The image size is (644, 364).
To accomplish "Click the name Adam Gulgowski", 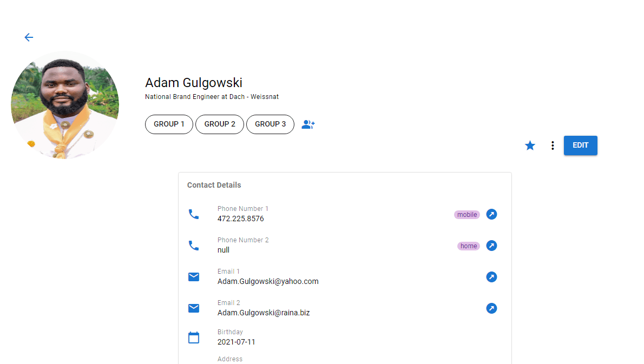I will pos(193,83).
